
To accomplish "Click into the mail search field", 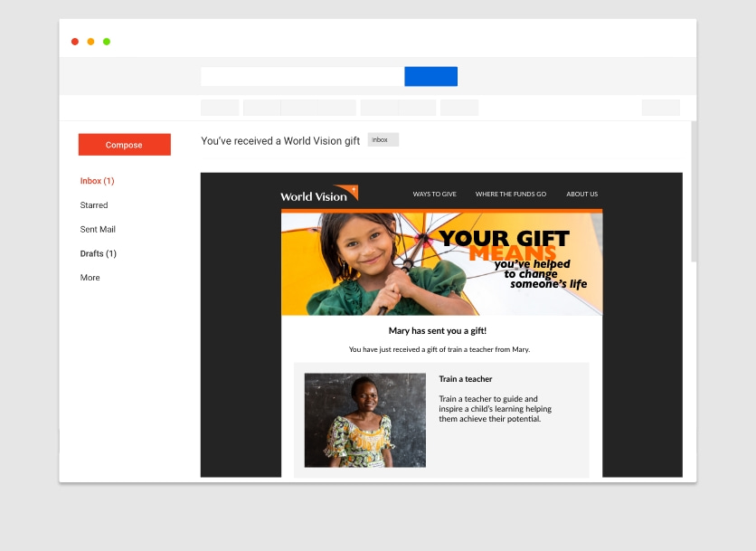I will click(302, 77).
